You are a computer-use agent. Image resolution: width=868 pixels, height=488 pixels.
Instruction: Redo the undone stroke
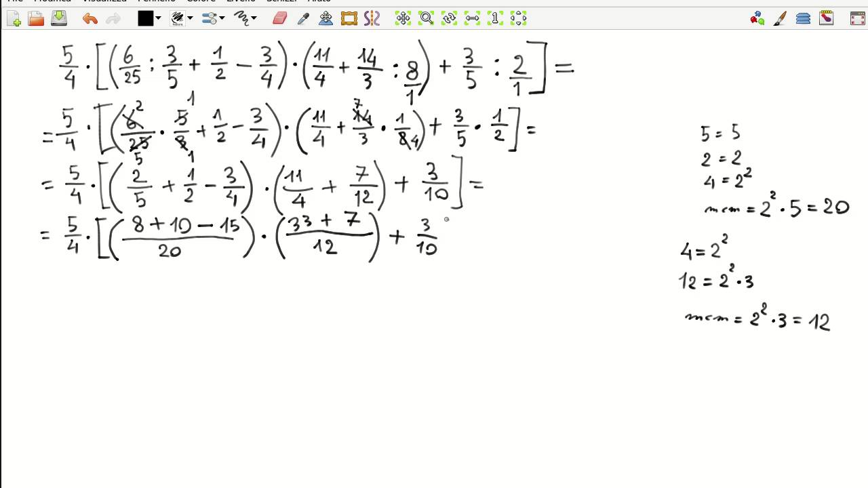[113, 19]
